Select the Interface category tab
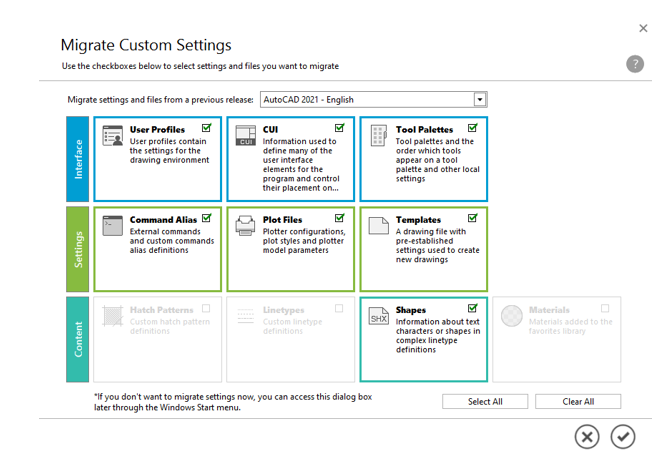The image size is (662, 463). (x=78, y=159)
